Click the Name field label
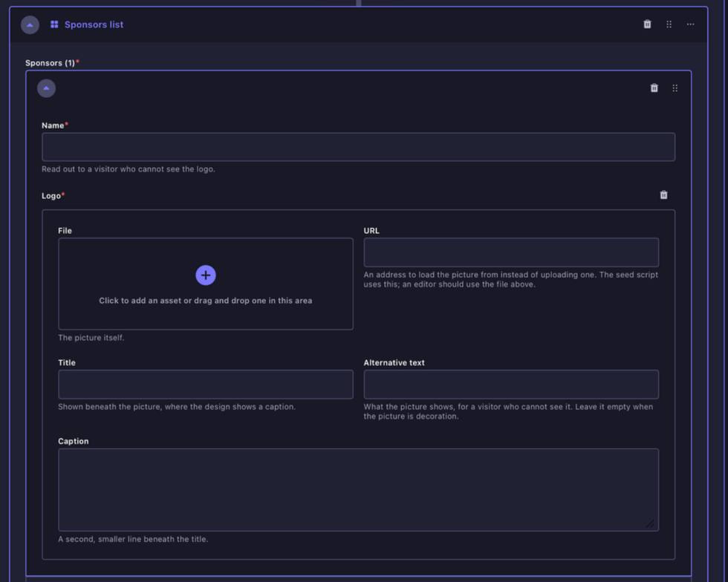The width and height of the screenshot is (728, 582). pyautogui.click(x=53, y=125)
